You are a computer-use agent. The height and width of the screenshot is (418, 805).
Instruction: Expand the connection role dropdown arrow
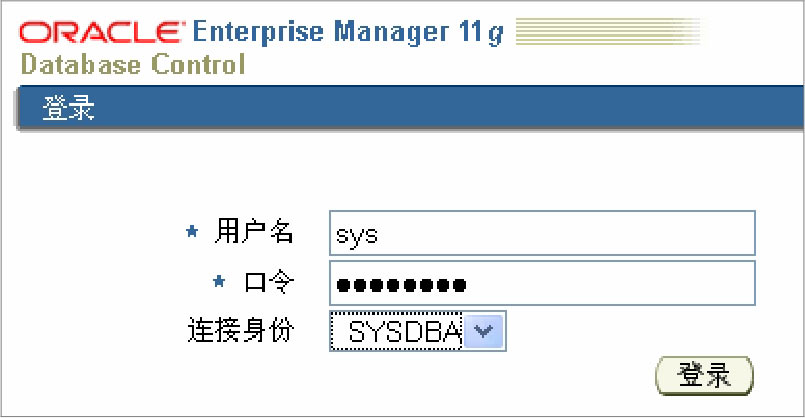[484, 332]
